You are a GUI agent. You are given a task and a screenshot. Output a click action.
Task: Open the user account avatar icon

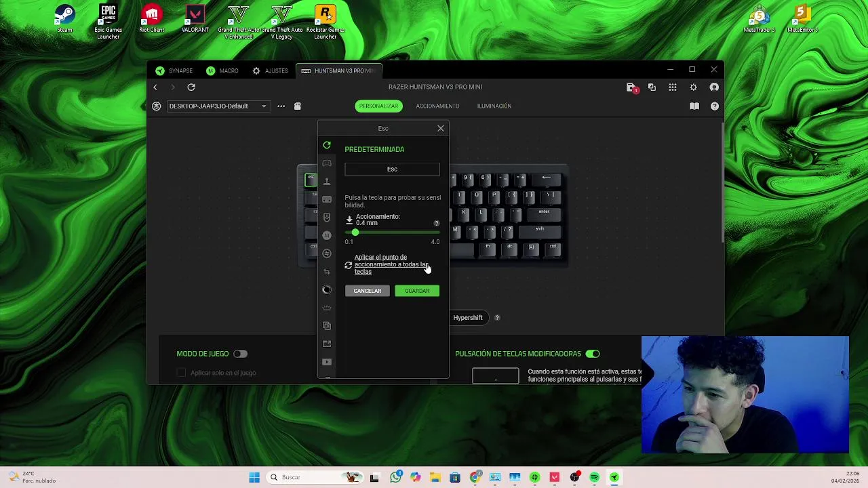tap(714, 87)
